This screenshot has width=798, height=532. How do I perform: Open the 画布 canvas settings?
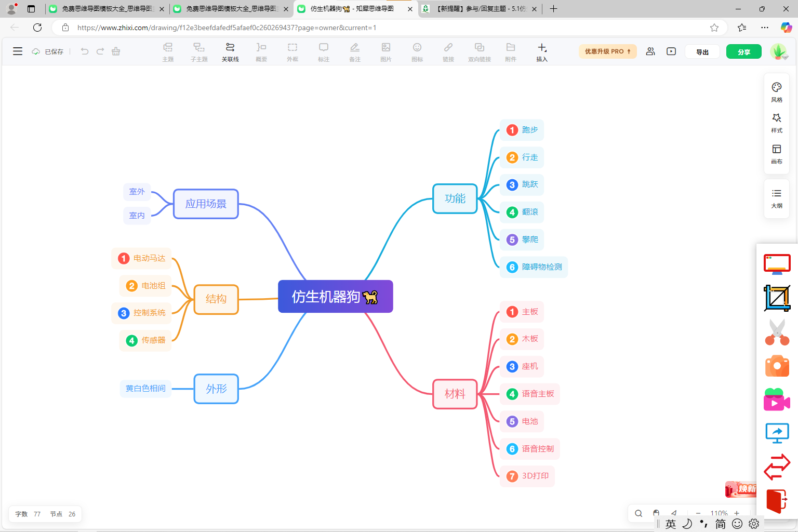(777, 154)
